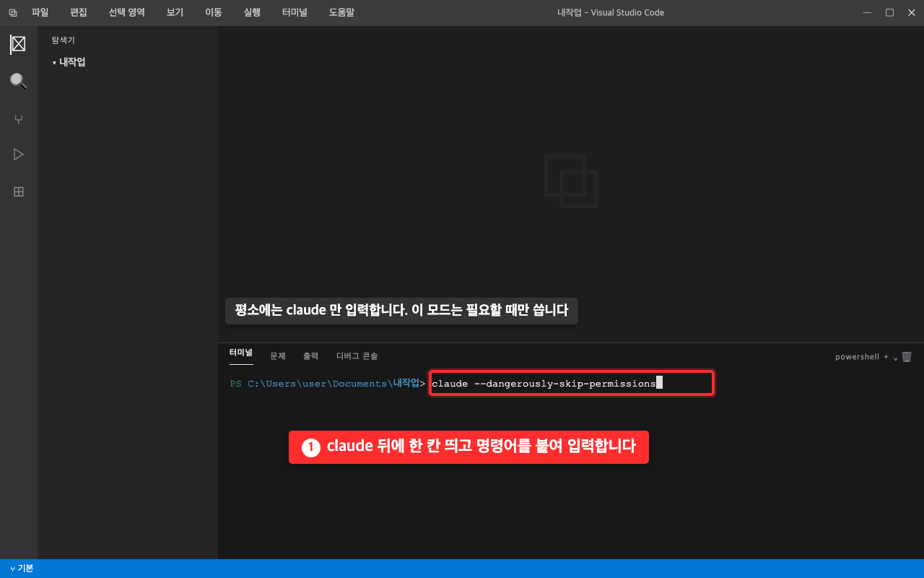Switch to the 출력 panel tab
Viewport: 924px width, 578px height.
[x=310, y=356]
